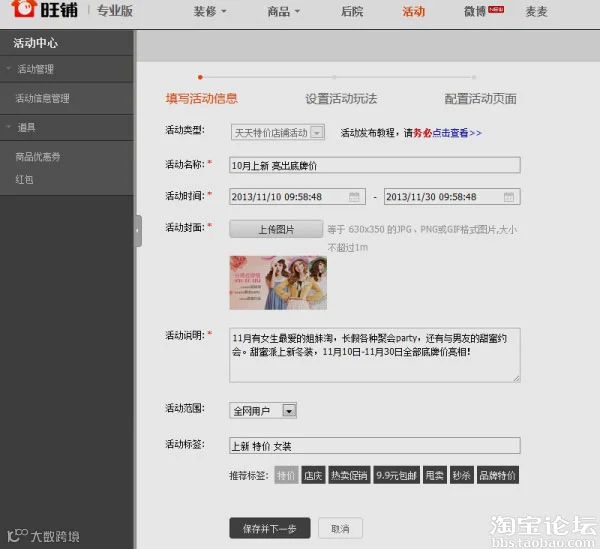Open the 务必点击查看 tutorial link
Screen dimensions: 600x549
click(447, 133)
